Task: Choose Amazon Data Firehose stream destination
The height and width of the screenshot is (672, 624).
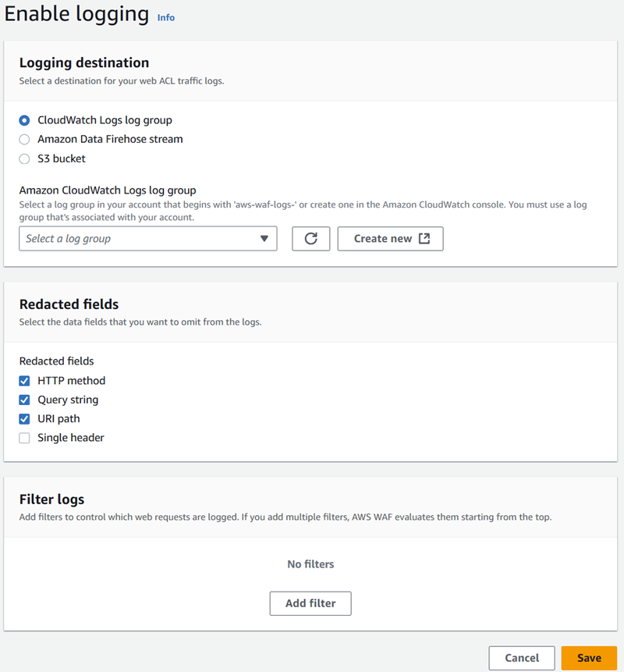Action: 24,139
